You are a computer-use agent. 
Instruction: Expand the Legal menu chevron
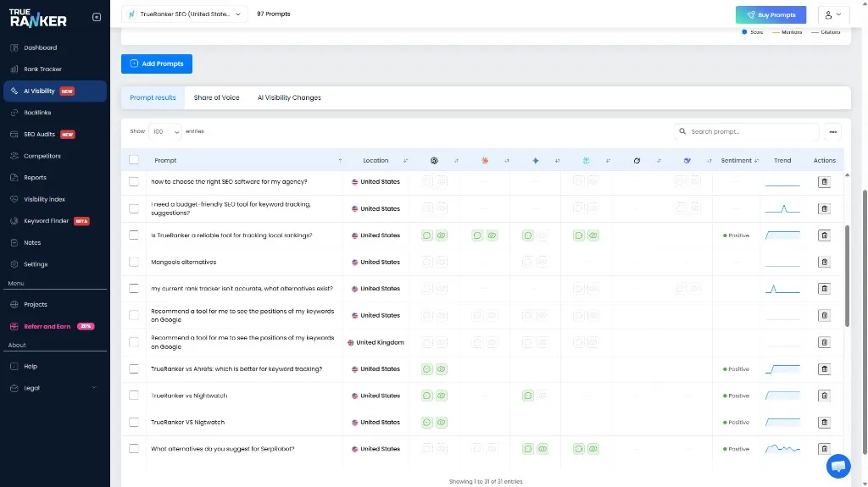[93, 387]
